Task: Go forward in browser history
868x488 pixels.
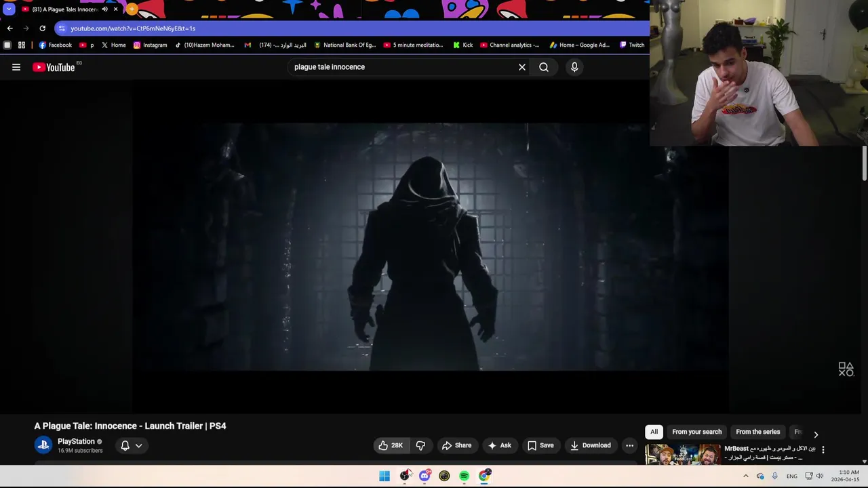Action: coord(26,28)
